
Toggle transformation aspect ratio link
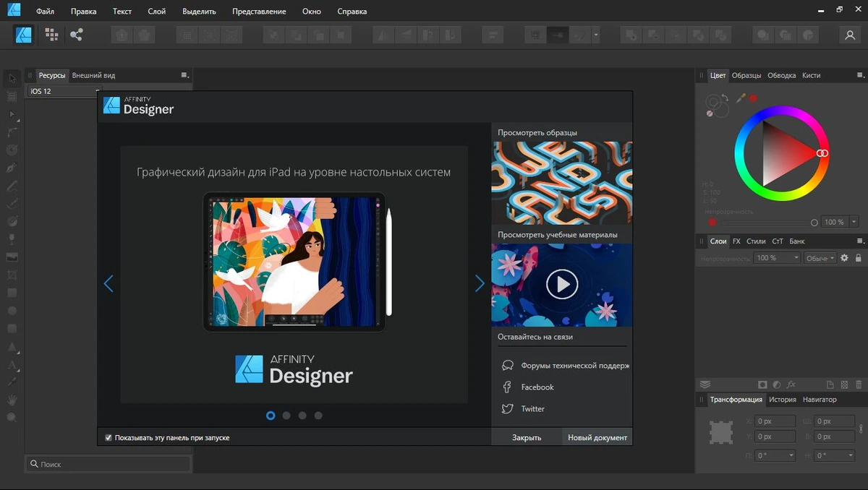[861, 429]
